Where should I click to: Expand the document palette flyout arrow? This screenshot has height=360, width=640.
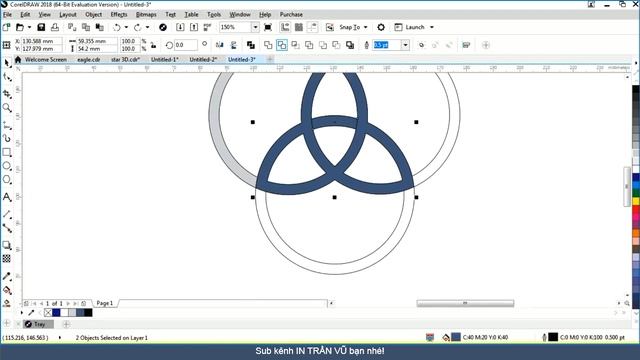coord(22,313)
